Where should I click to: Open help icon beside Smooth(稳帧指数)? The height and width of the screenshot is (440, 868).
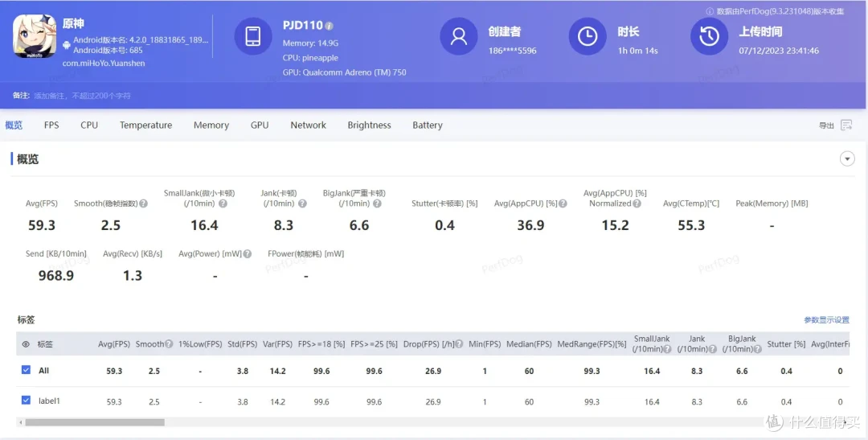[143, 204]
